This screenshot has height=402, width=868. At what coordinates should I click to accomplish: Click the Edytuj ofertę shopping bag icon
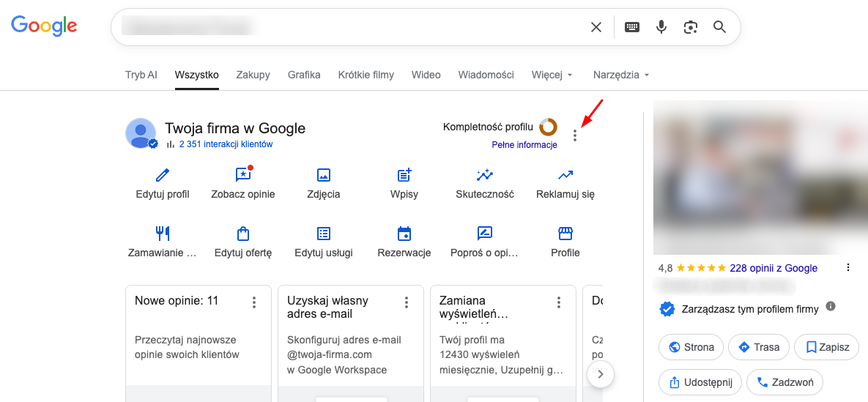pyautogui.click(x=243, y=234)
